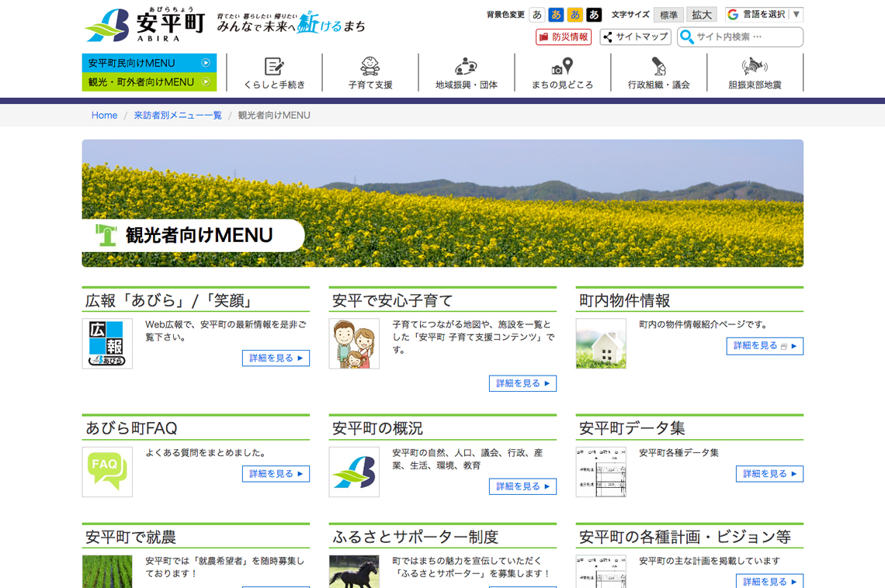
Task: Click the FAQ speech bubble icon
Action: click(107, 472)
